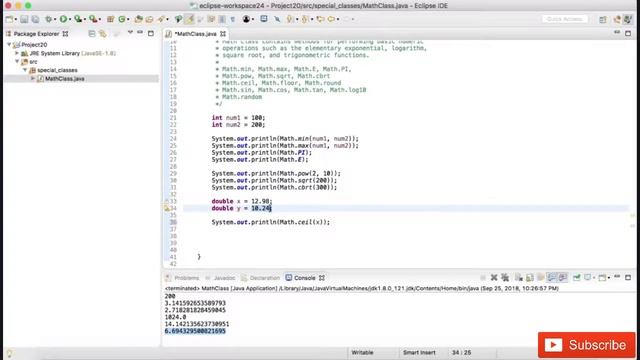Screen dimensions: 640x360
Task: Collapse All in Package Explorer
Action: (92, 33)
